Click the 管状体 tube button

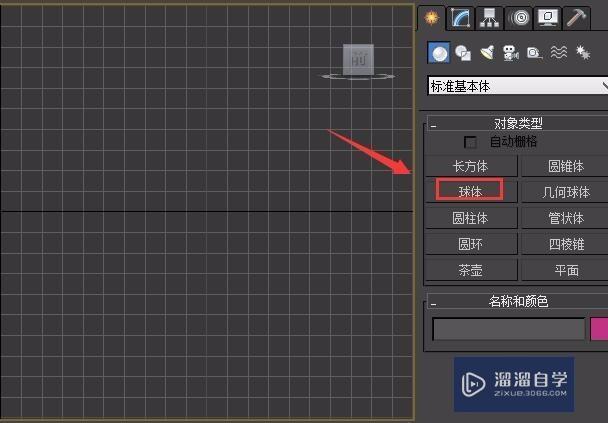click(x=565, y=218)
